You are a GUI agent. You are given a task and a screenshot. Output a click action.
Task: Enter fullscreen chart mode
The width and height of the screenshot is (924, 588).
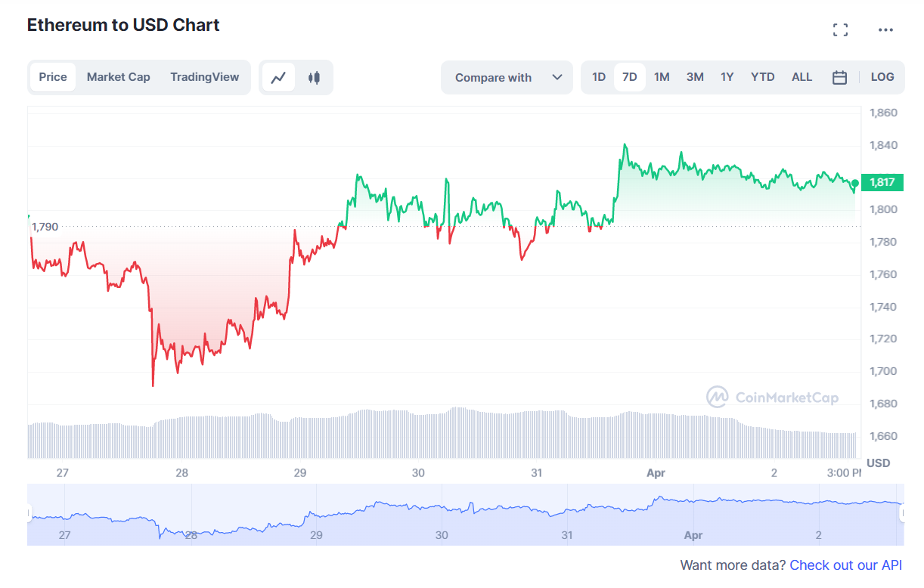pos(840,30)
